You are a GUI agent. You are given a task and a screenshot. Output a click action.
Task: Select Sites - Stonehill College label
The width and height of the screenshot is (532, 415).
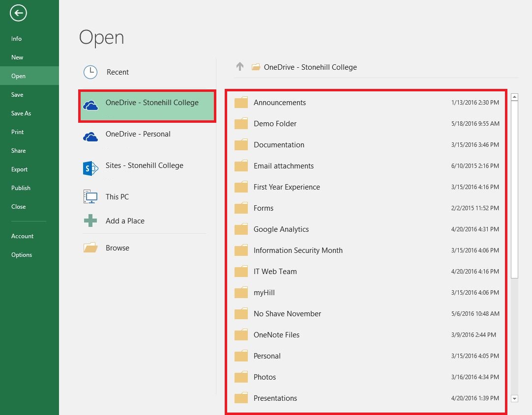145,166
